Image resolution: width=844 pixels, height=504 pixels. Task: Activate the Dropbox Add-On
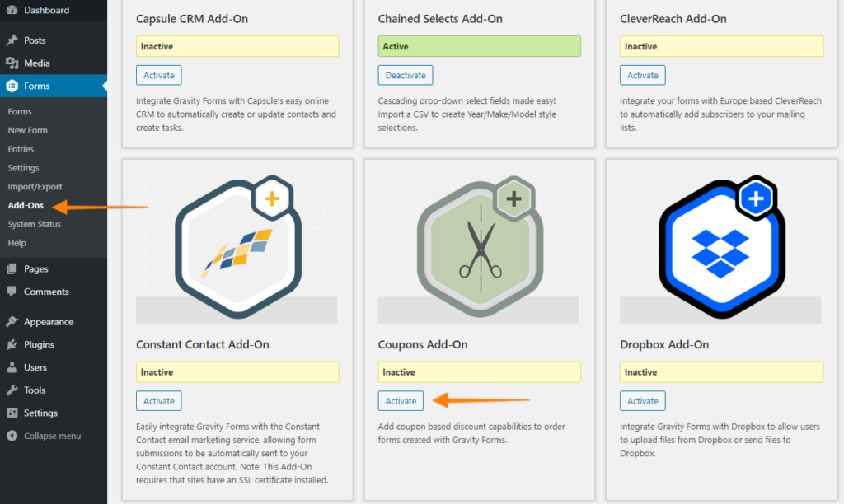click(x=642, y=401)
